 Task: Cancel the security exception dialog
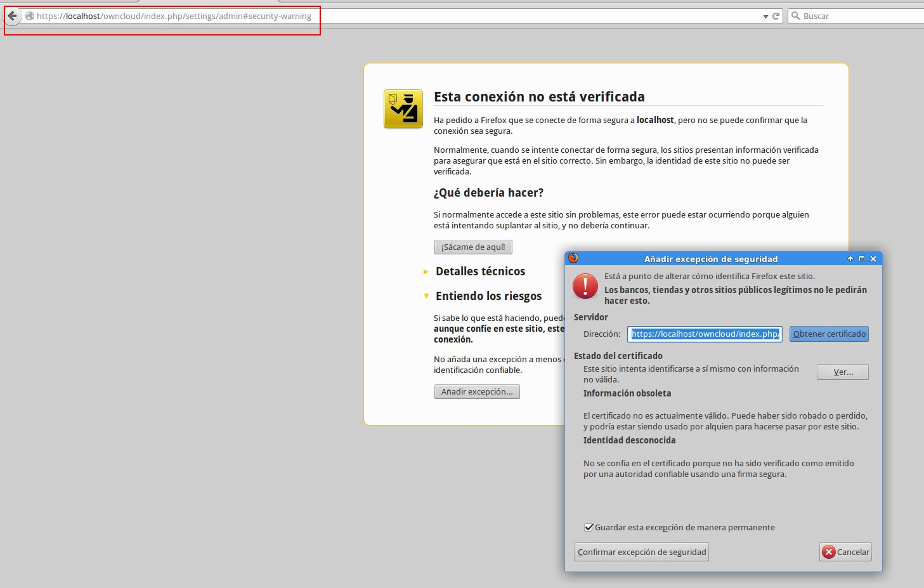(x=846, y=552)
